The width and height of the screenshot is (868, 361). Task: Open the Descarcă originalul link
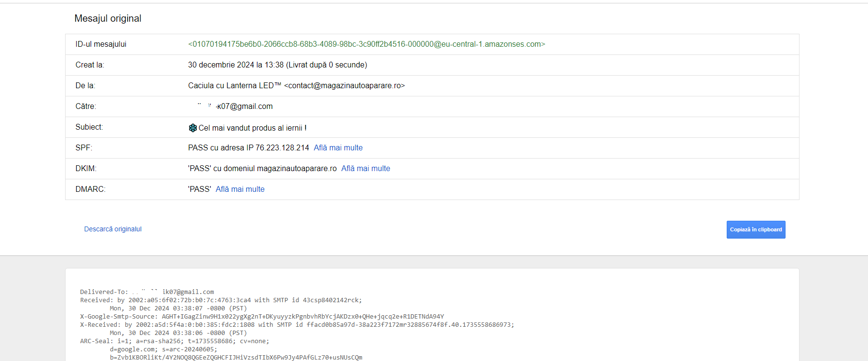tap(113, 229)
